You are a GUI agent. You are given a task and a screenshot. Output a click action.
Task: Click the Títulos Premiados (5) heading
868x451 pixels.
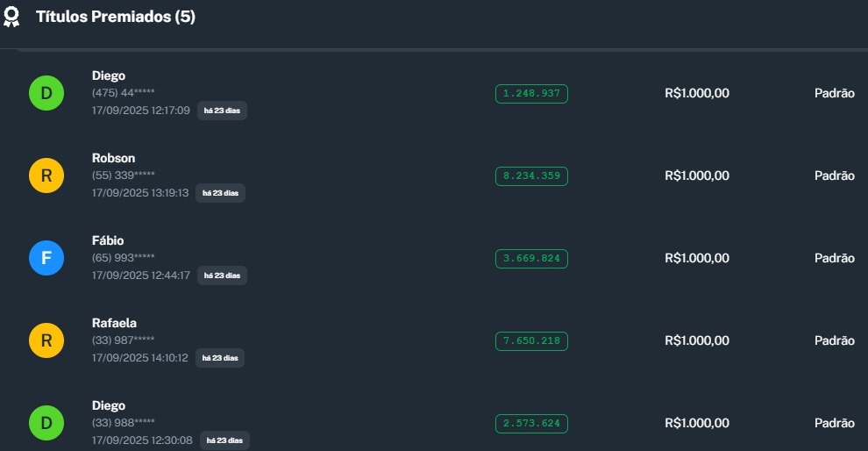pyautogui.click(x=115, y=18)
